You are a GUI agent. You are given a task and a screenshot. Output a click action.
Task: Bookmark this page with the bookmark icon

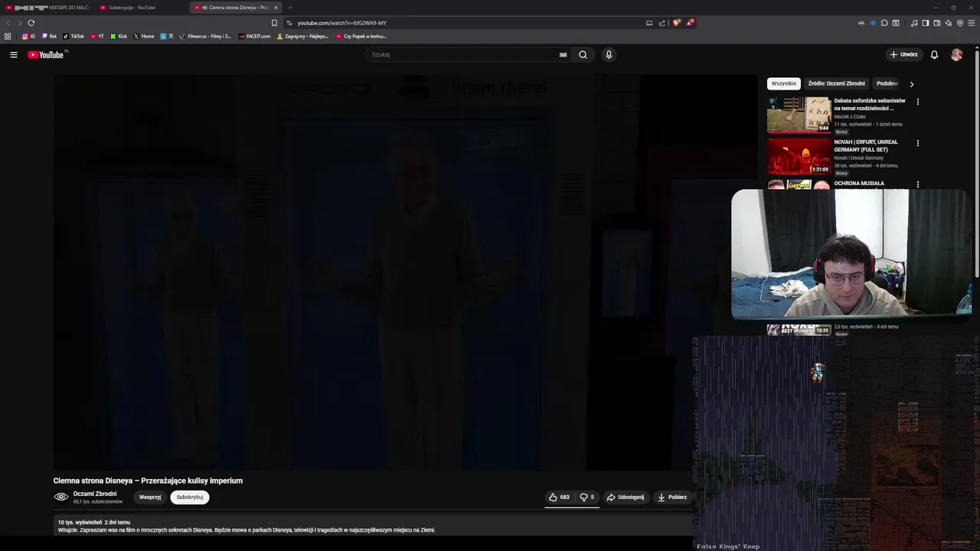(x=274, y=23)
